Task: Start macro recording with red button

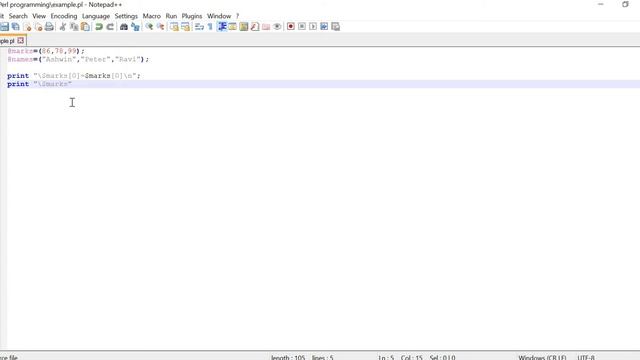Action: [x=291, y=27]
